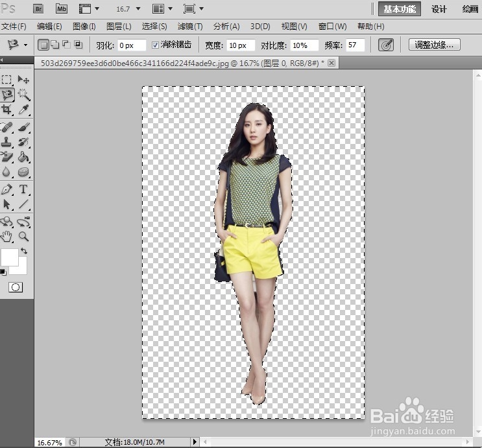Viewport: 482px width, 448px height.
Task: Open the 选择(S) menu
Action: pyautogui.click(x=154, y=27)
